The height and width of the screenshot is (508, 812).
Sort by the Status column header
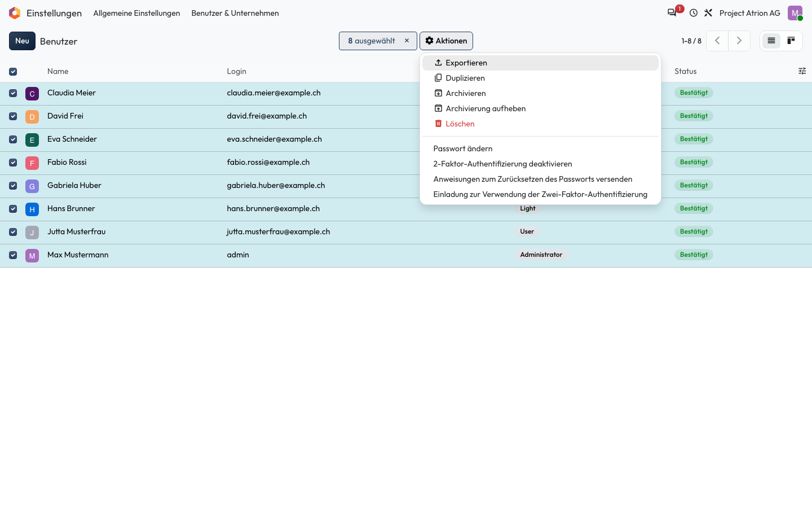pos(686,71)
